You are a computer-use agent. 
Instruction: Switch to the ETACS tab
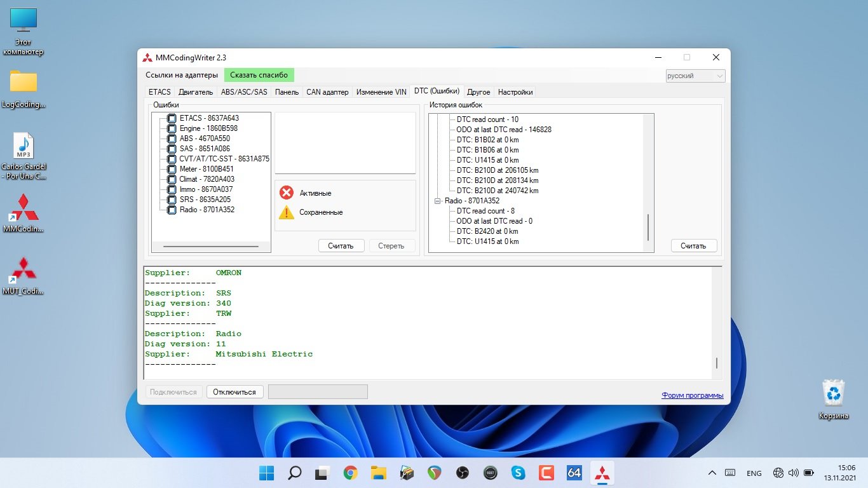(159, 92)
